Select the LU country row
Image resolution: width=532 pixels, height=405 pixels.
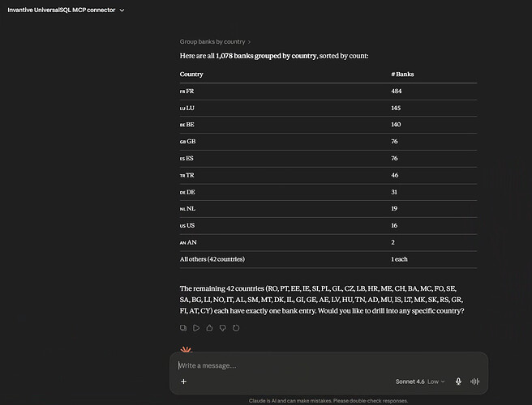pyautogui.click(x=328, y=108)
